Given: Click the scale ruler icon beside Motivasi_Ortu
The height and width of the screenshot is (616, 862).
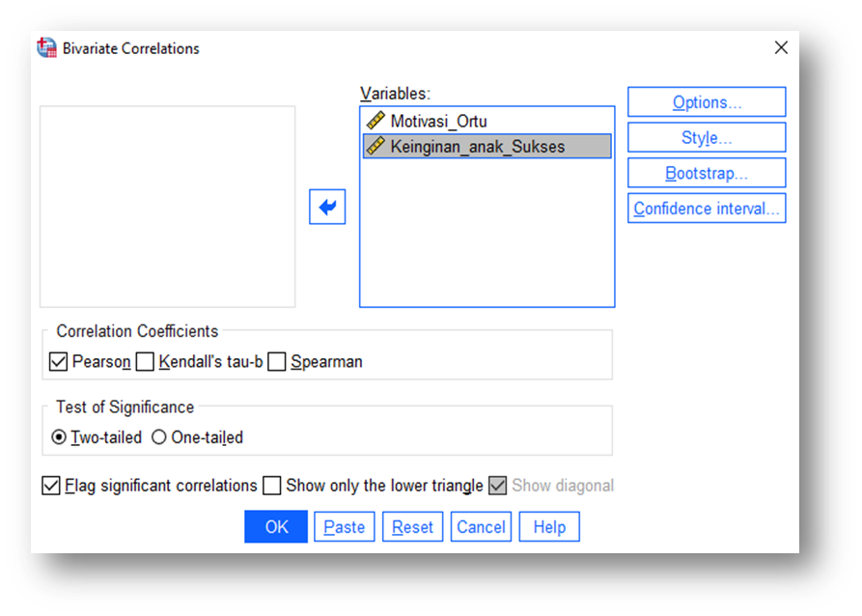Looking at the screenshot, I should tap(376, 121).
